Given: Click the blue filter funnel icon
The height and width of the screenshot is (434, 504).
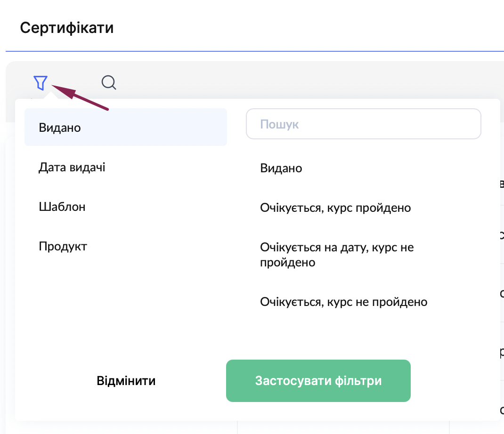Looking at the screenshot, I should point(41,83).
